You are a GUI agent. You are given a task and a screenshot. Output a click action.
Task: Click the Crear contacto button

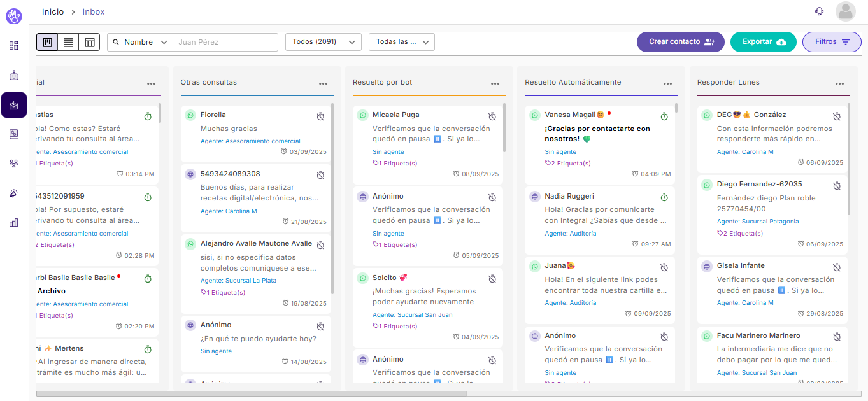[680, 42]
